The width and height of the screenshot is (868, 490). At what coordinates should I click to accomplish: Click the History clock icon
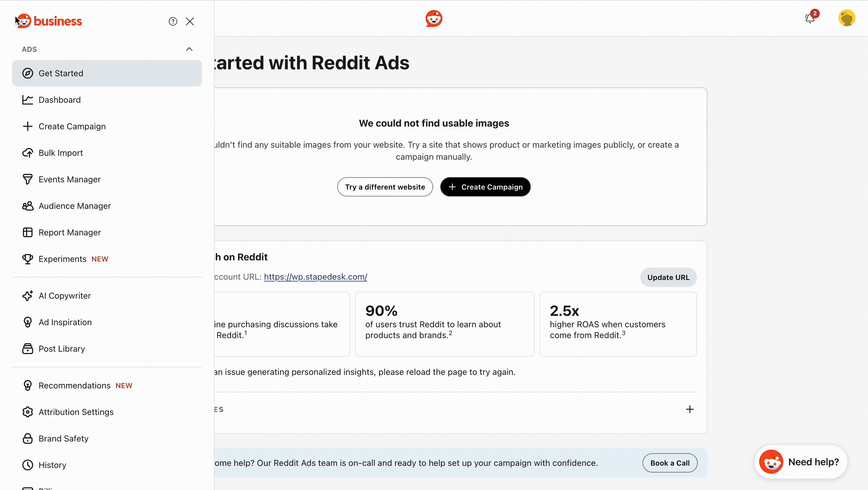click(x=28, y=465)
